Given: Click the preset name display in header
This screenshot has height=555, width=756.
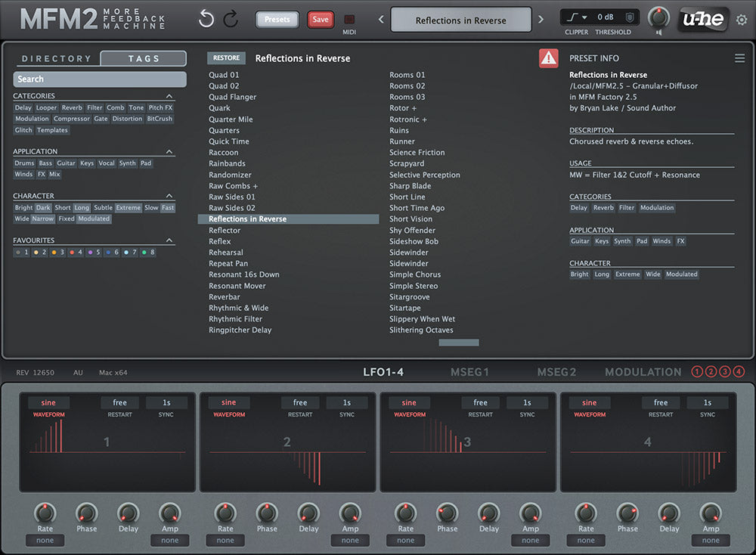Looking at the screenshot, I should 461,20.
